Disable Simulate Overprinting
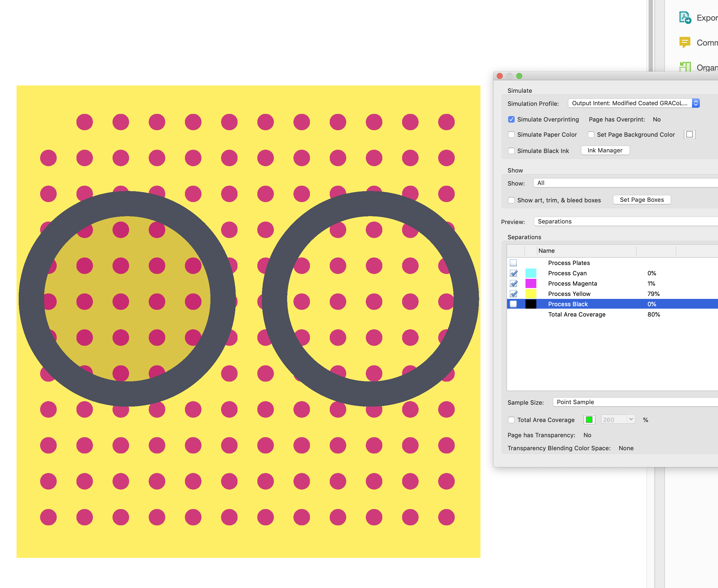Viewport: 718px width, 588px height. tap(511, 119)
